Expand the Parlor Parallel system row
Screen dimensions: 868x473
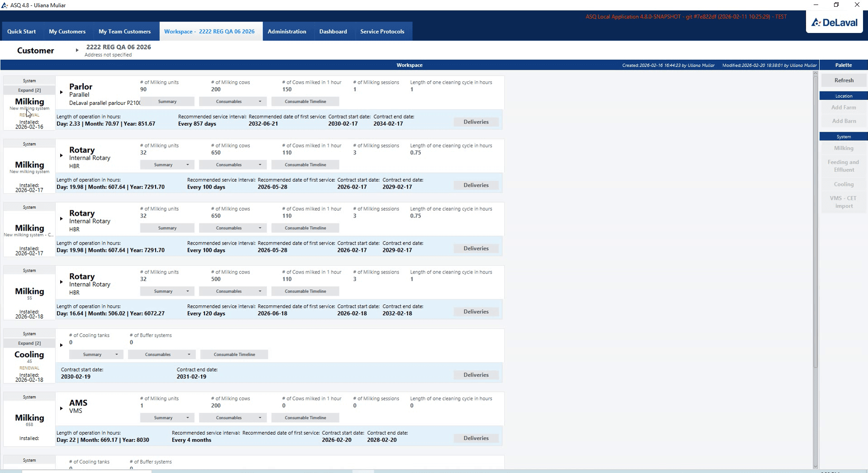point(61,92)
